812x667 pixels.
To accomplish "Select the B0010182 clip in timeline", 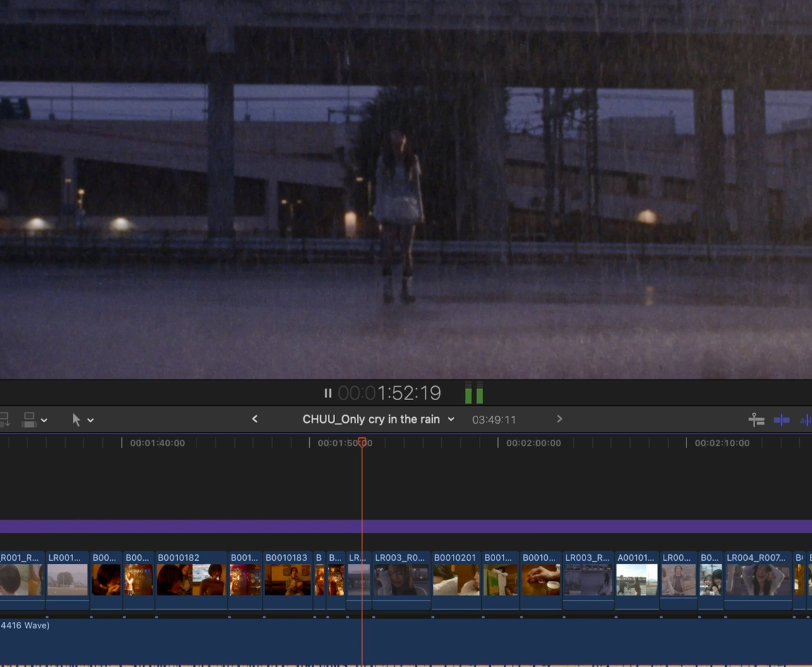I will (x=191, y=579).
